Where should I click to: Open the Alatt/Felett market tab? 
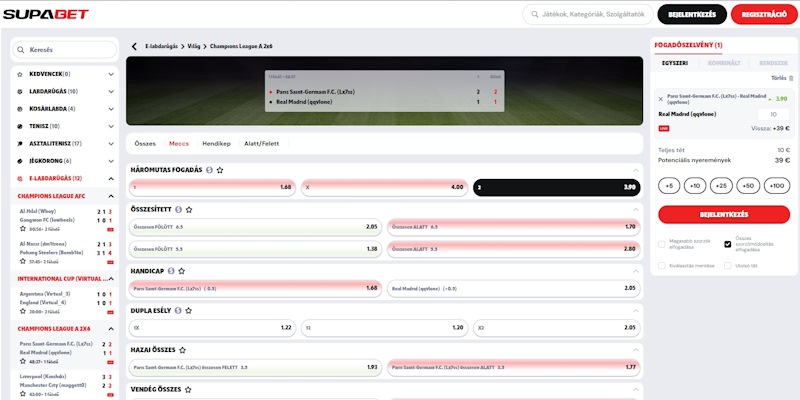[x=262, y=144]
